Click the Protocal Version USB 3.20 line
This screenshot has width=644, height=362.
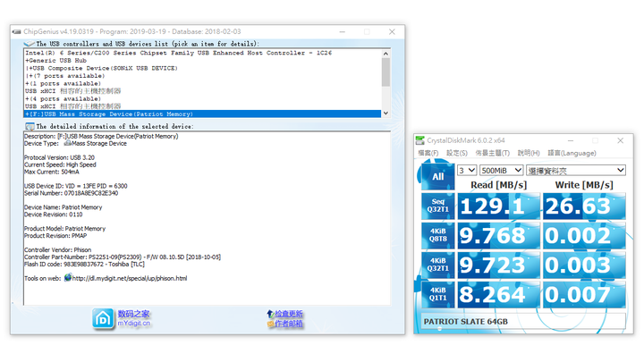point(59,157)
